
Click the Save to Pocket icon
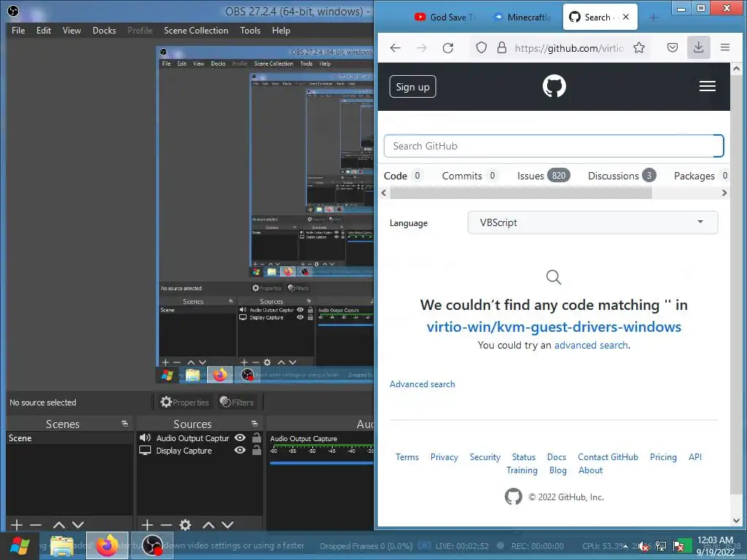[672, 47]
